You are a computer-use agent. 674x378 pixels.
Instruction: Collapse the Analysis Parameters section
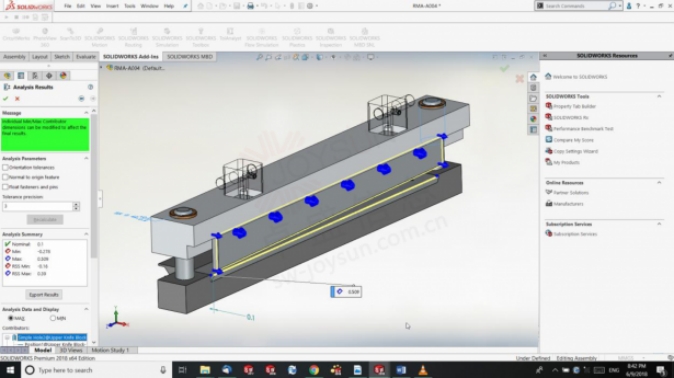(86, 158)
